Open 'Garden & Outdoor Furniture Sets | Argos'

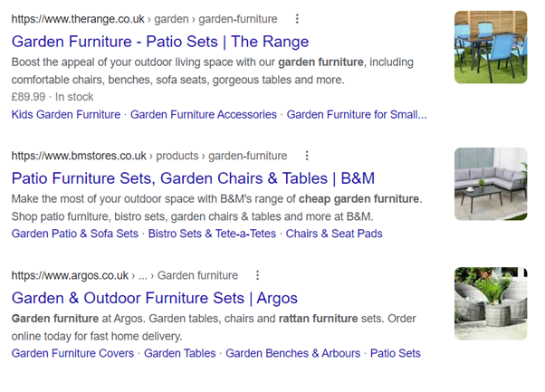point(155,298)
